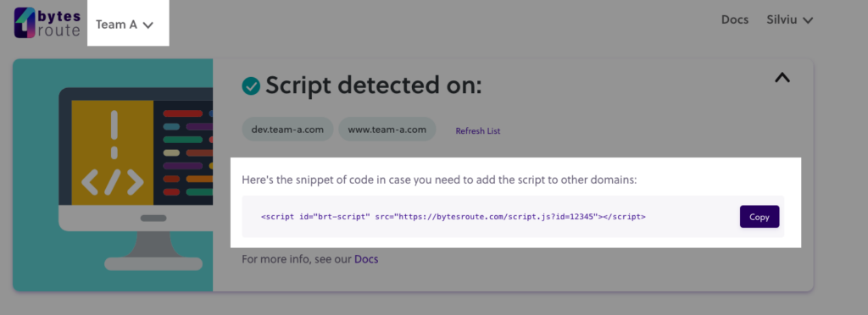Expand the Silviu user account menu
The height and width of the screenshot is (315, 868).
pyautogui.click(x=789, y=19)
